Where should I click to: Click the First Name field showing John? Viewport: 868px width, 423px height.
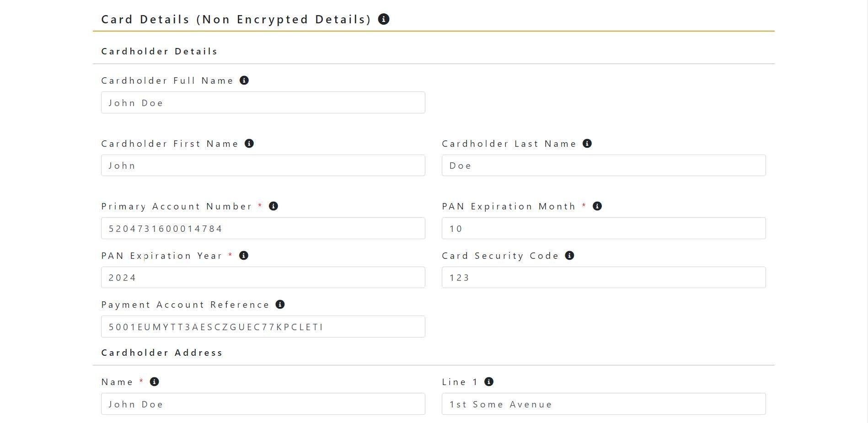point(263,165)
